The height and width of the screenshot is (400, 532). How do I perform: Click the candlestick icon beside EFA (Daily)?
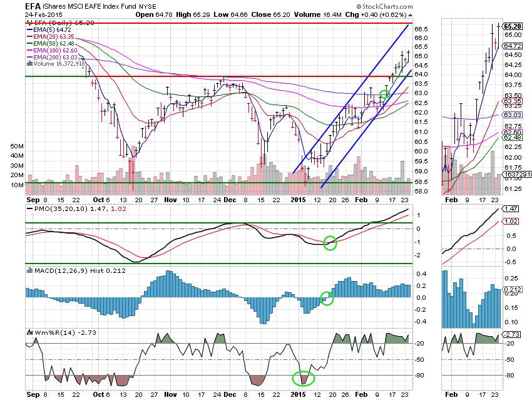pyautogui.click(x=29, y=23)
